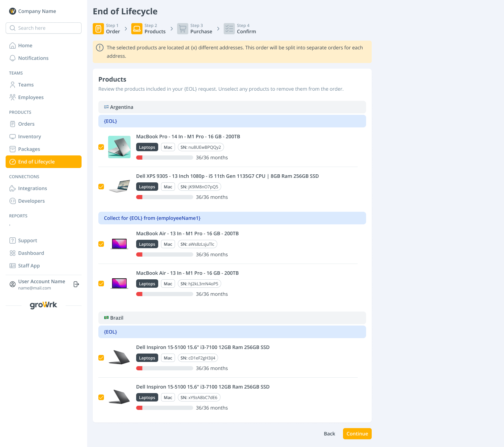Expand the Argentina country group header
The height and width of the screenshot is (447, 504).
(x=232, y=107)
